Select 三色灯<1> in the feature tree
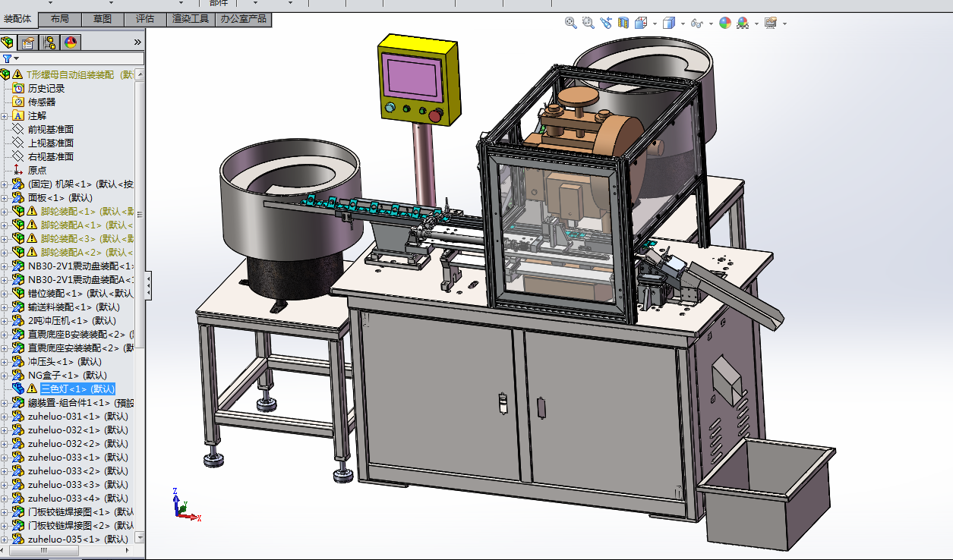 click(x=77, y=389)
